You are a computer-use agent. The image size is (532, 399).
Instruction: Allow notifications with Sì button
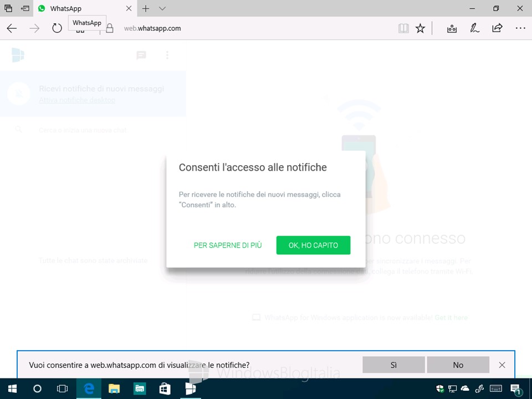click(393, 365)
